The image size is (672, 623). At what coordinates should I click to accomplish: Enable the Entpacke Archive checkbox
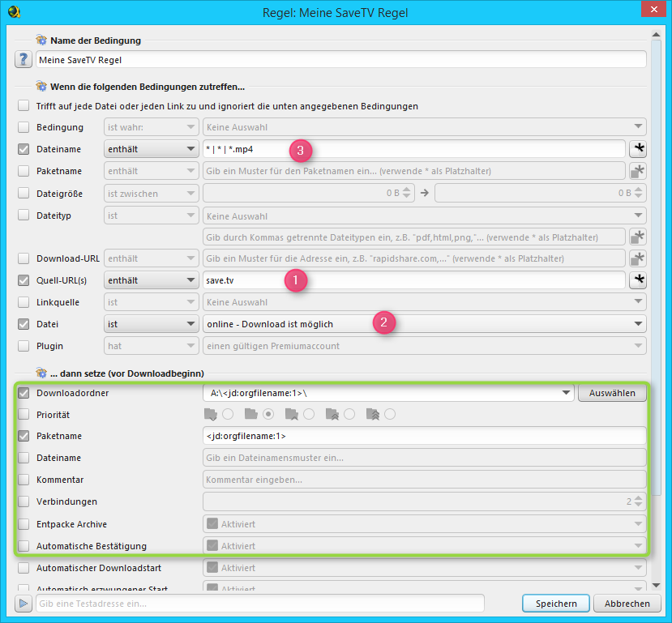click(24, 524)
